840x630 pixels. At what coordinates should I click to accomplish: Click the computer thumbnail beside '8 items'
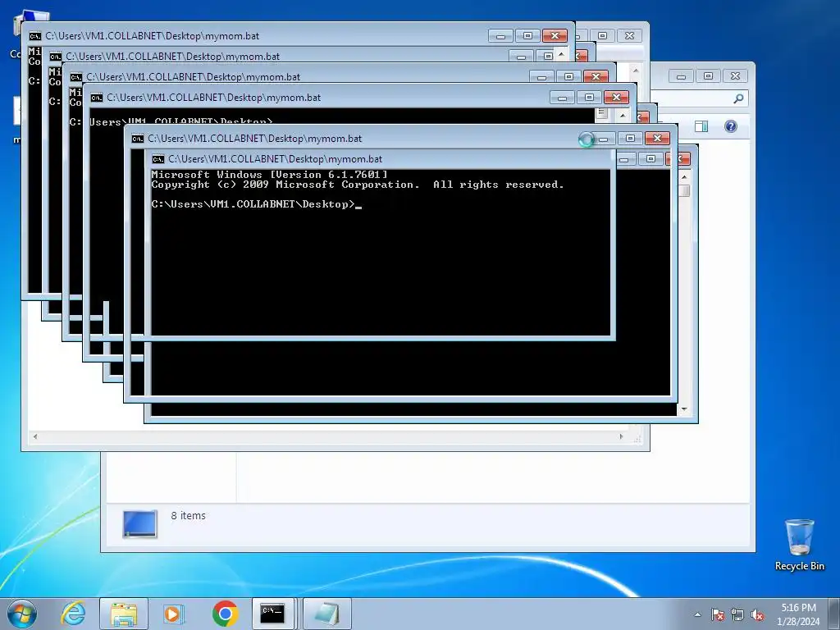click(x=139, y=523)
